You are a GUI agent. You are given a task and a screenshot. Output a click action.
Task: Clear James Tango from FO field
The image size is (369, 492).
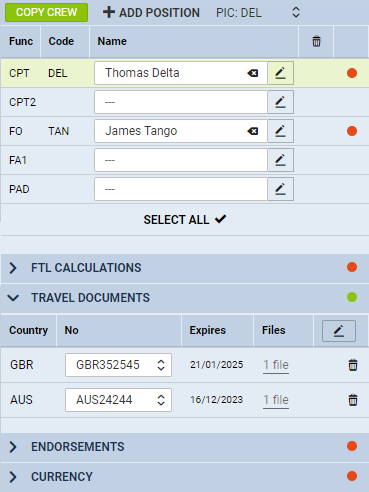pyautogui.click(x=253, y=131)
